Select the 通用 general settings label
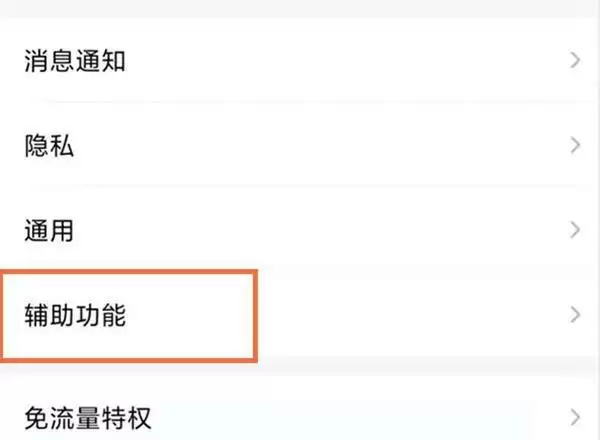The image size is (600, 440). click(x=49, y=231)
